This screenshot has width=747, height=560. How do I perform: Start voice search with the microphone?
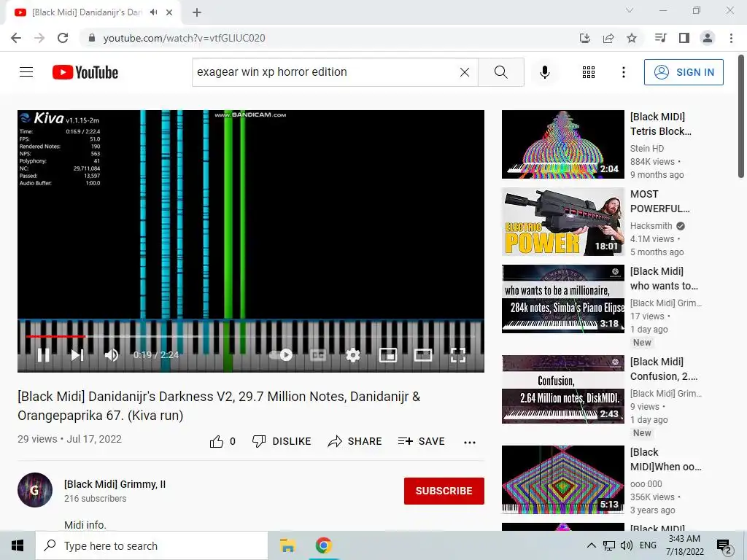545,72
